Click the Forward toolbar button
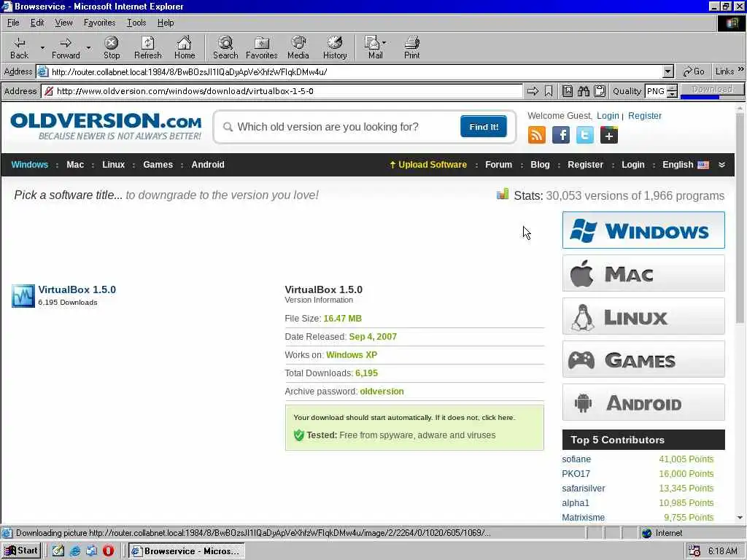The height and width of the screenshot is (560, 747). coord(66,47)
